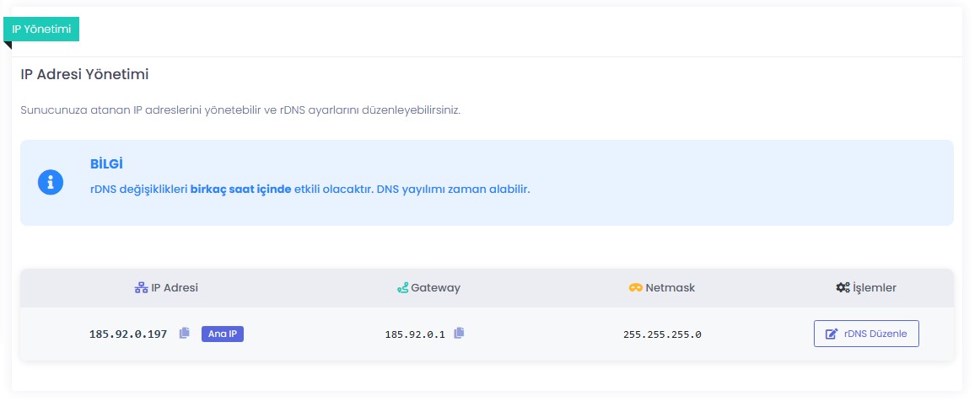Click the Netmask column header

pos(662,288)
